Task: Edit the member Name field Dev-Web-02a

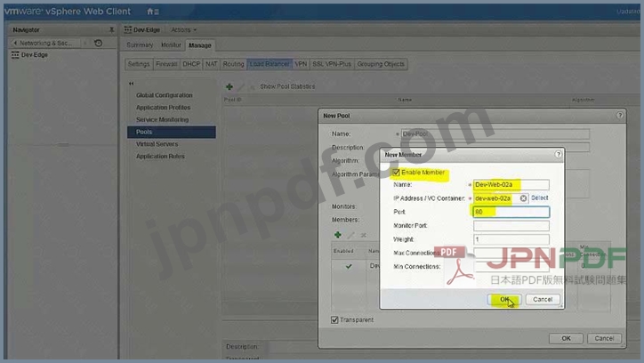Action: (511, 185)
